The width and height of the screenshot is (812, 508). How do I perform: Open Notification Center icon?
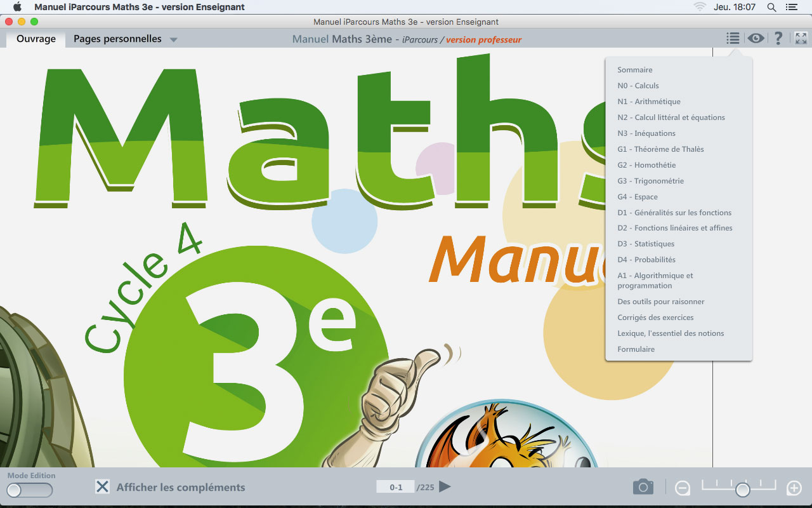coord(791,7)
